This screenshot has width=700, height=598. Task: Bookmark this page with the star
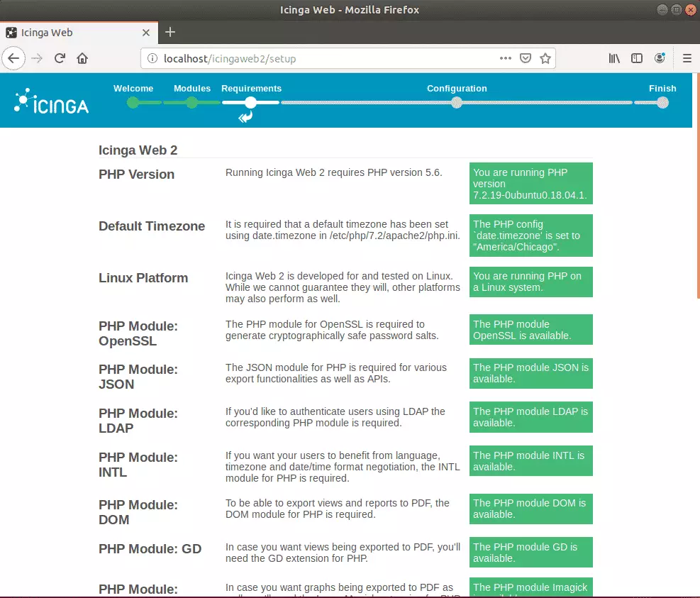click(545, 58)
